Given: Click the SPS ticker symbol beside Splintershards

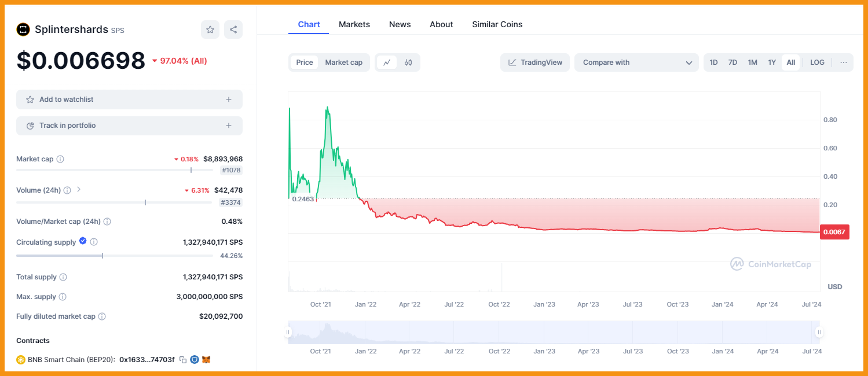Looking at the screenshot, I should [x=118, y=30].
